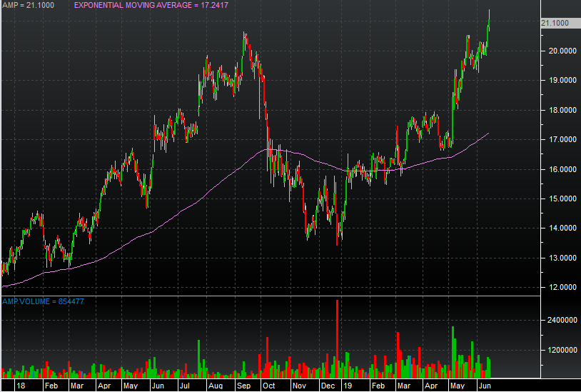Click the 19 year marker on time axis
This screenshot has width=581, height=392.
click(348, 385)
